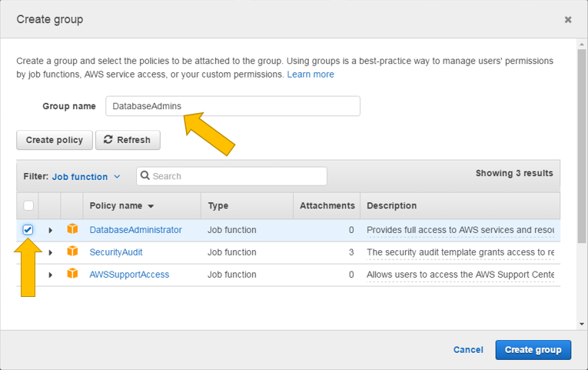Expand the SecurityAudit policy details
588x370 pixels.
point(50,252)
